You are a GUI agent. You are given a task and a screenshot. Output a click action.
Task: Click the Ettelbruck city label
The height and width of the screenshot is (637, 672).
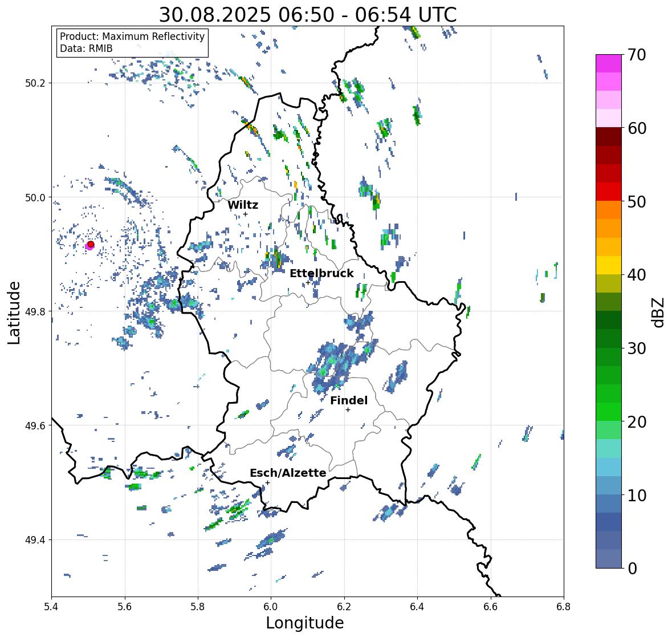[x=321, y=273]
